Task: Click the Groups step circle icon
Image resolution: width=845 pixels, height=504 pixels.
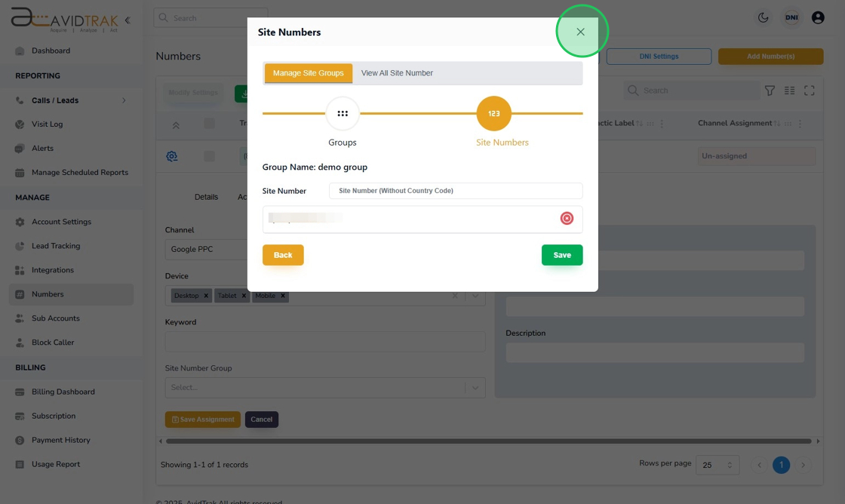Action: coord(343,114)
